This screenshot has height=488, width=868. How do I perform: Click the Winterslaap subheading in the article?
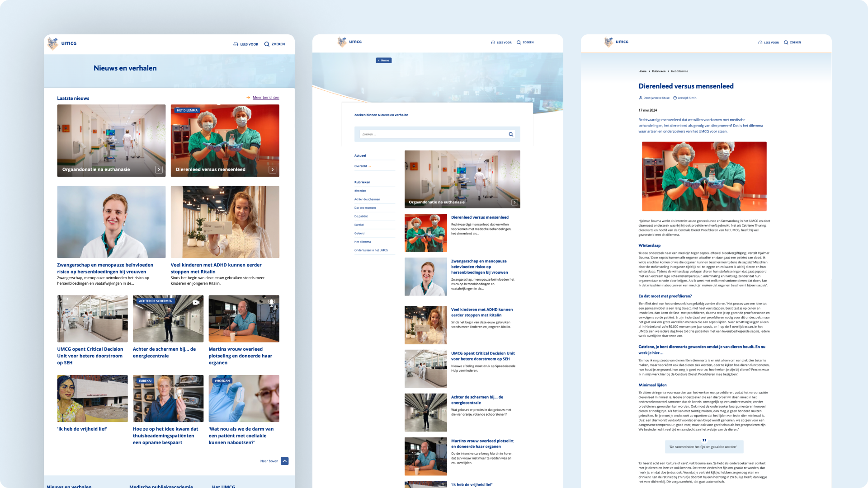pos(649,246)
